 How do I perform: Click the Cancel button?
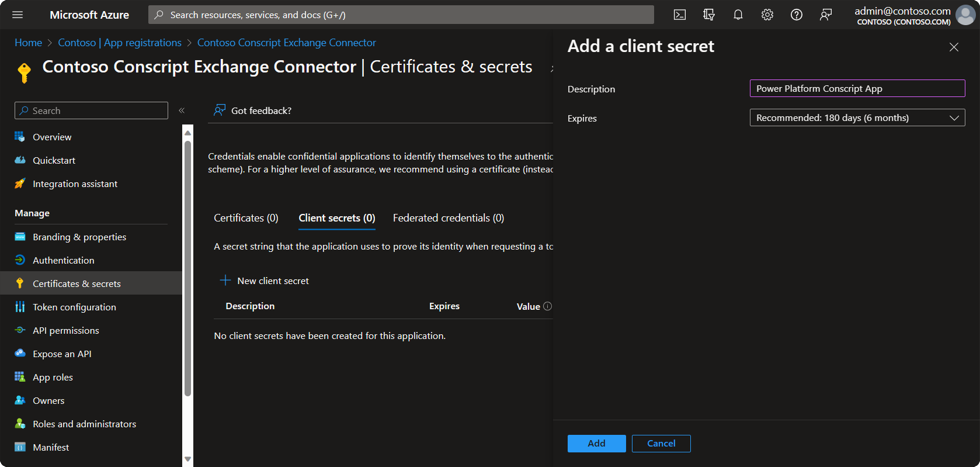[661, 444]
